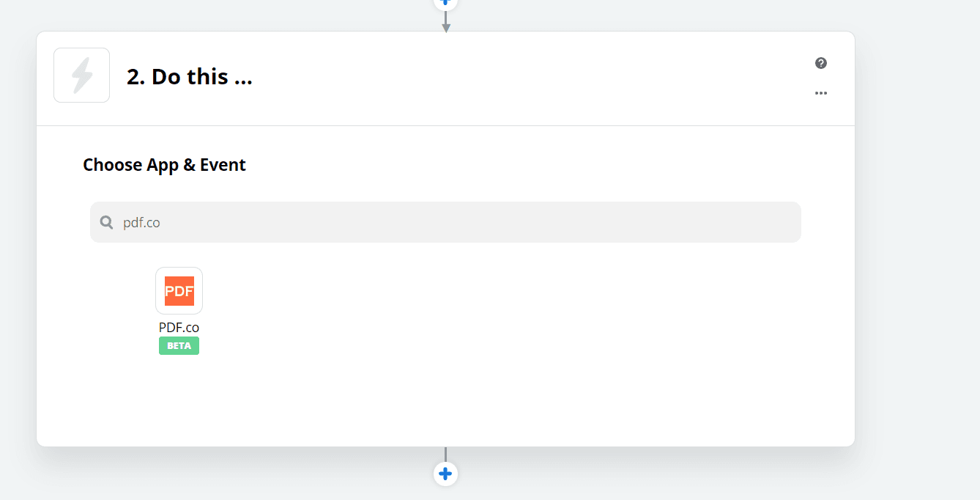Screen dimensions: 980x500
Task: Click the down arrow connector above the card
Action: (445, 26)
